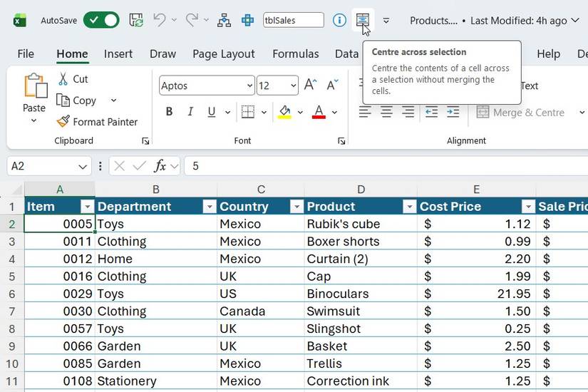Click the Increase Indent icon
The image size is (588, 392).
[x=453, y=112]
